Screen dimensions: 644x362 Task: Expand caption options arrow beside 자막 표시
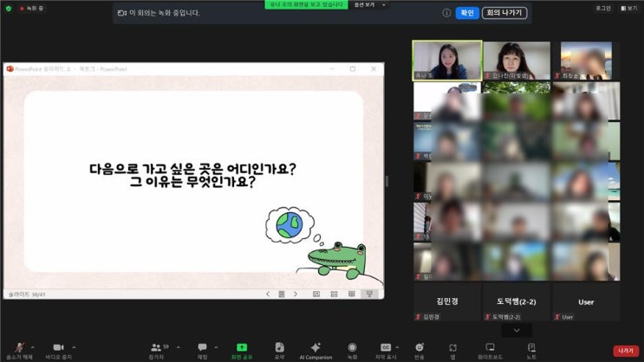point(397,347)
